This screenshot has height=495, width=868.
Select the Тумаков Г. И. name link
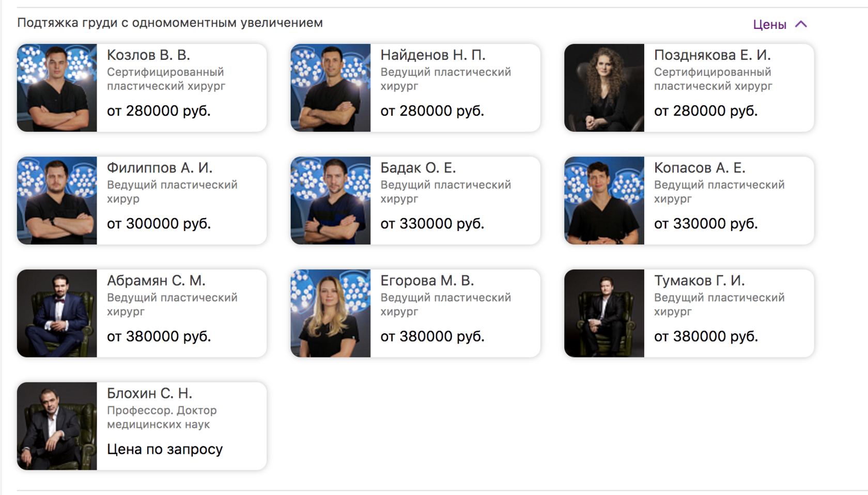699,281
